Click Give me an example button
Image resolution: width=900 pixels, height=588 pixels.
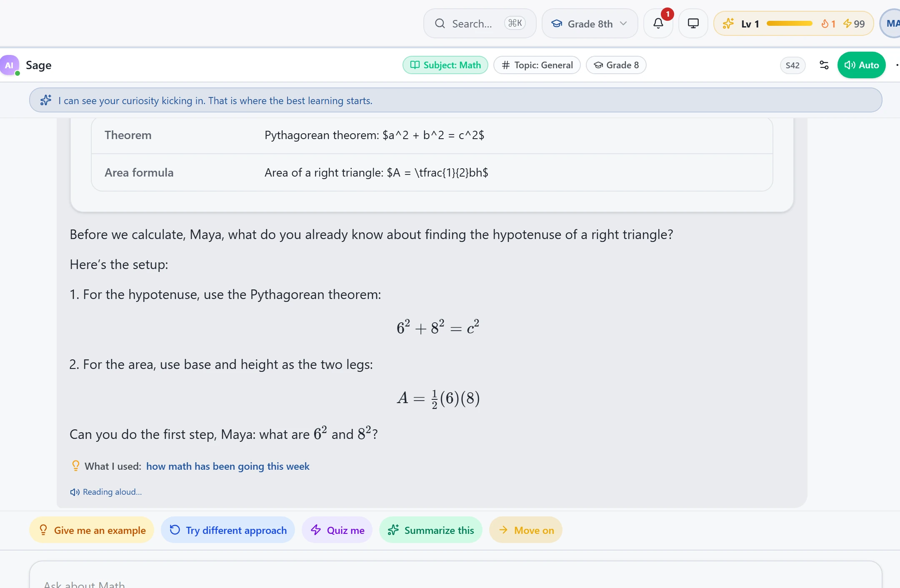92,530
